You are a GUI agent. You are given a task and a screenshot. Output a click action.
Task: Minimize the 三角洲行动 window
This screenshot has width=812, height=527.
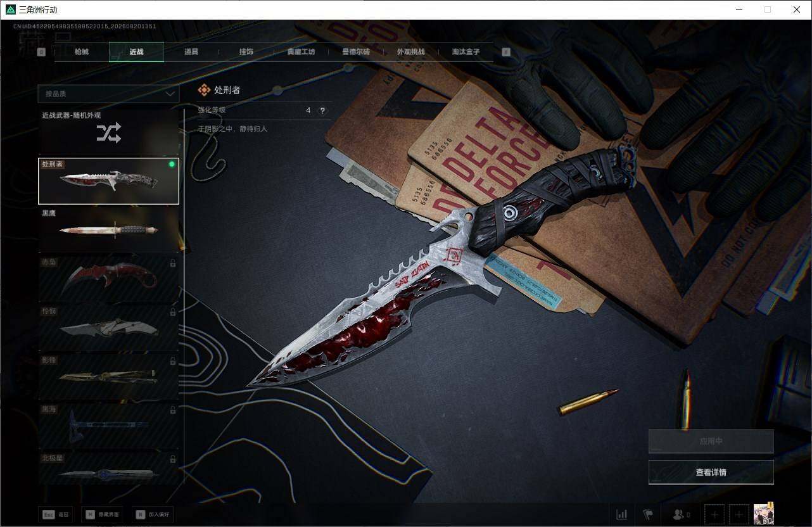739,10
